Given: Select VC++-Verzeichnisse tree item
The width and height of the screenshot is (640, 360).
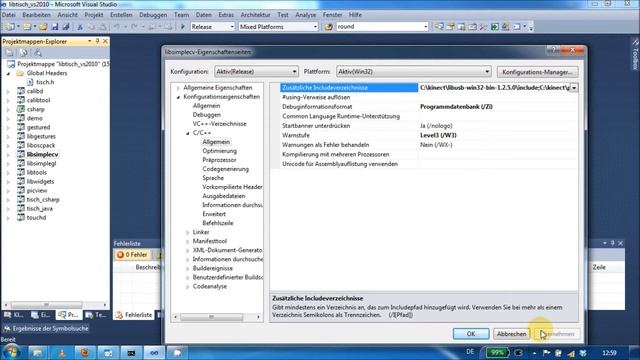Looking at the screenshot, I should click(x=220, y=124).
